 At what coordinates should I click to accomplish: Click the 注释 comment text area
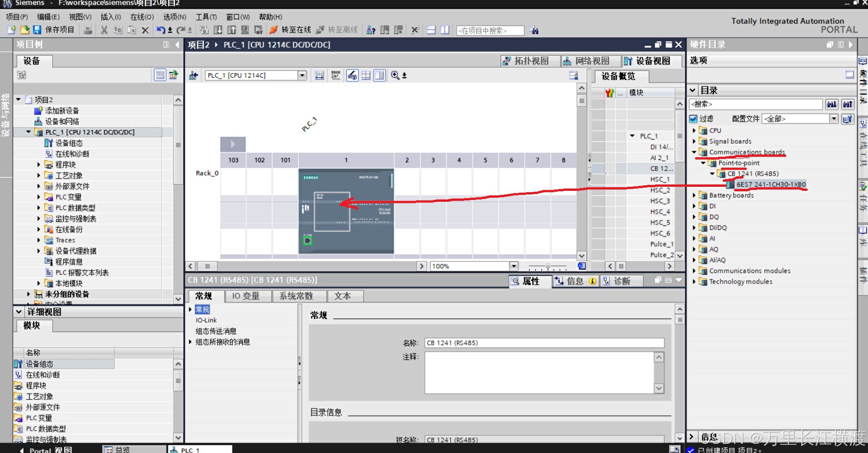(539, 373)
